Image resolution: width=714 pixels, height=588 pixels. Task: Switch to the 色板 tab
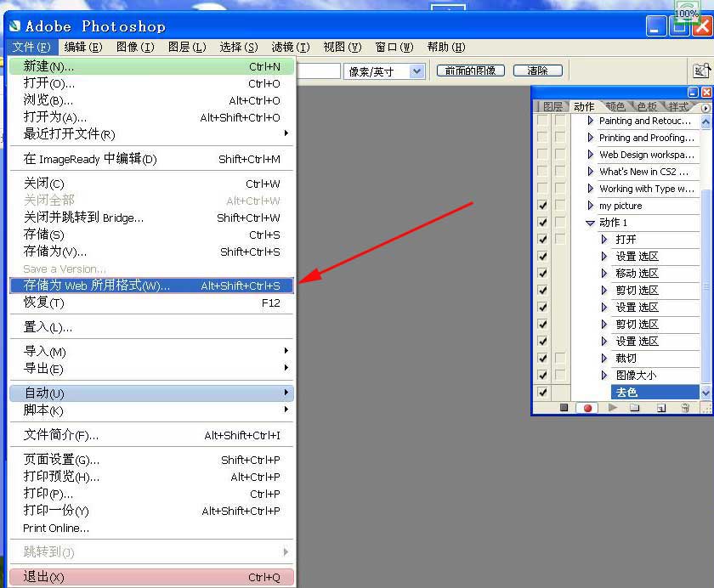point(647,106)
